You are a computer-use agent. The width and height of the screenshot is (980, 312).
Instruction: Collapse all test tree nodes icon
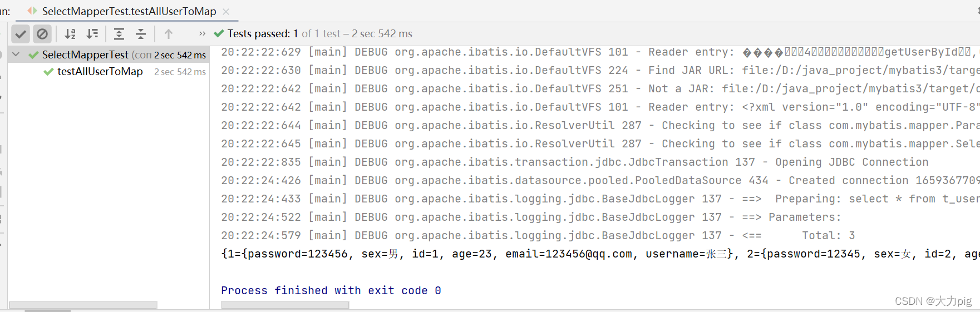141,34
